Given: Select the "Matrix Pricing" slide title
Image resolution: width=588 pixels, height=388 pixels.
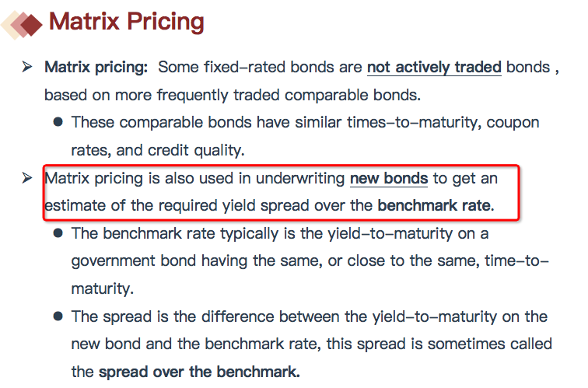Looking at the screenshot, I should click(x=126, y=22).
